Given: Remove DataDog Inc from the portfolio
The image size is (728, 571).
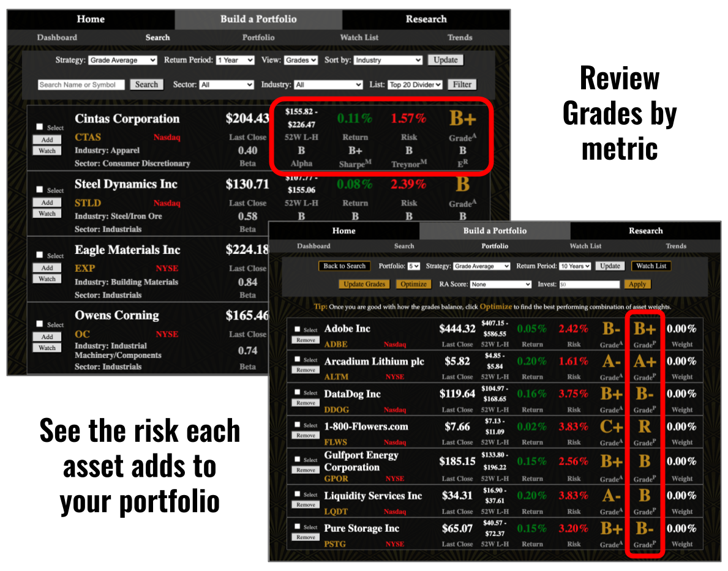Looking at the screenshot, I should pos(306,403).
